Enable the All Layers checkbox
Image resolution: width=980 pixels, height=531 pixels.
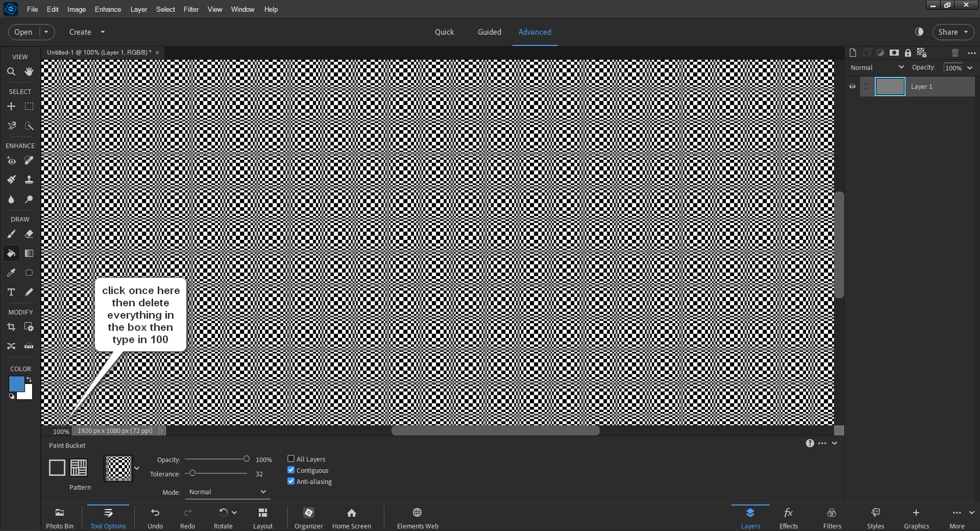(291, 459)
